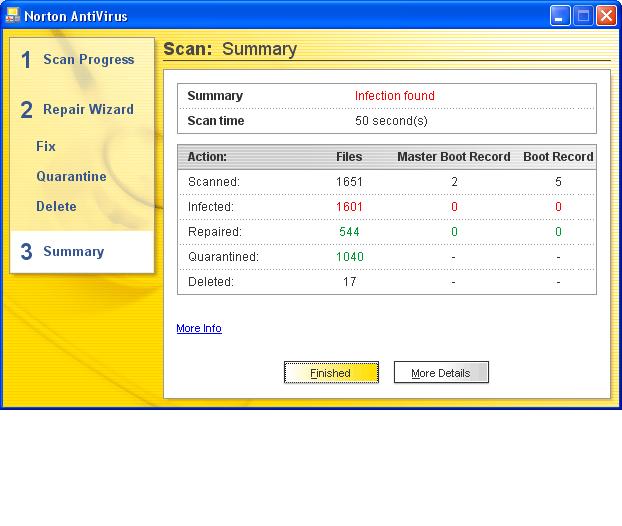Click the Infection found summary text
Image resolution: width=622 pixels, height=526 pixels.
pyautogui.click(x=394, y=96)
